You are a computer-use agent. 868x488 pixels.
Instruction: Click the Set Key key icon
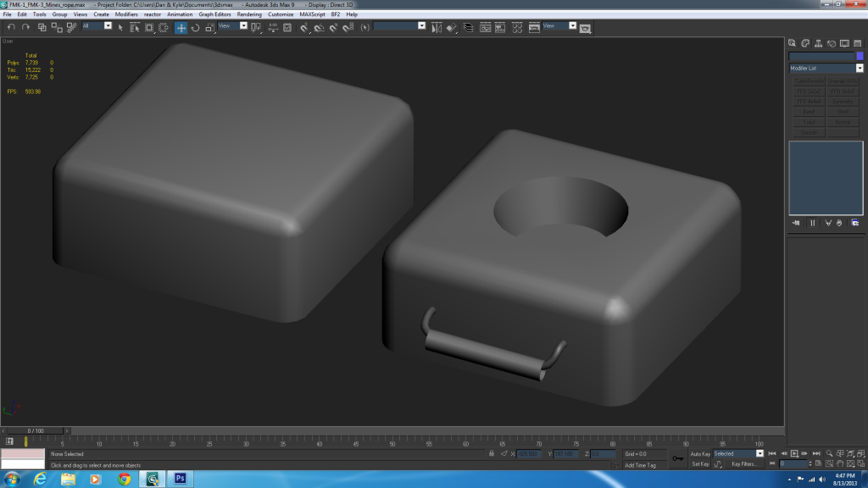click(677, 458)
